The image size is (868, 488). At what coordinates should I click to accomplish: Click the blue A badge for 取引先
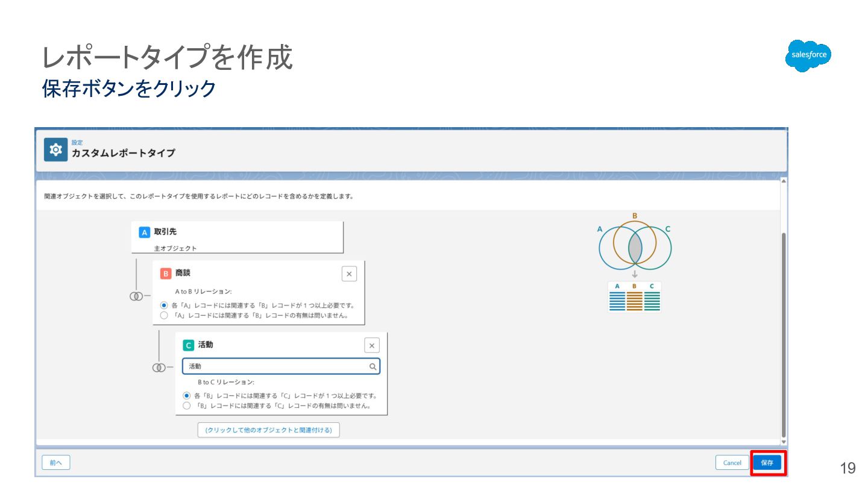144,232
